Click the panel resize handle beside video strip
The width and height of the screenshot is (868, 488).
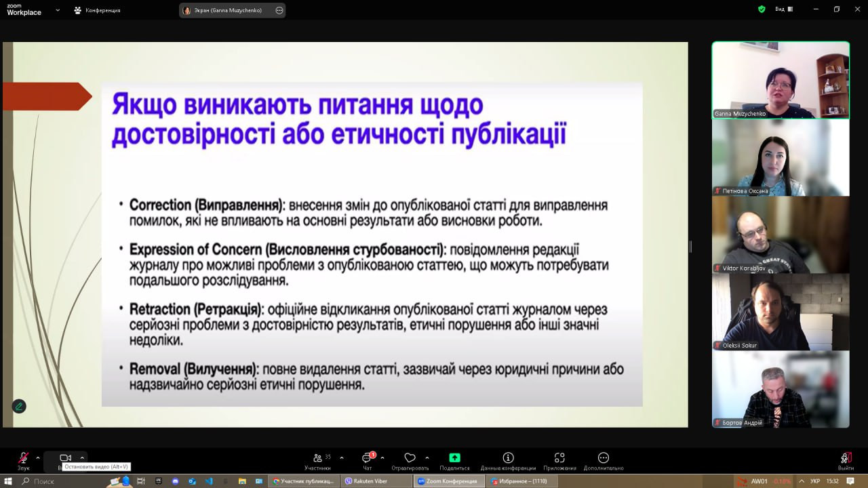[x=690, y=247]
